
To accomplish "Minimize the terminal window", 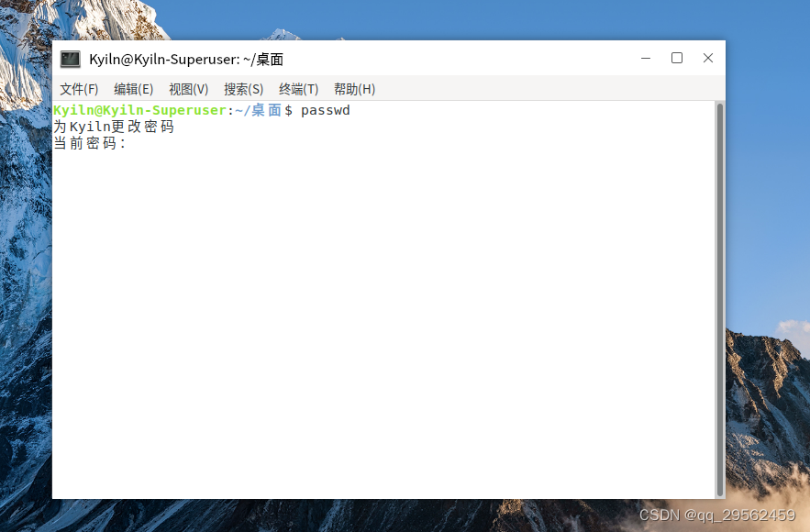I will pos(646,58).
